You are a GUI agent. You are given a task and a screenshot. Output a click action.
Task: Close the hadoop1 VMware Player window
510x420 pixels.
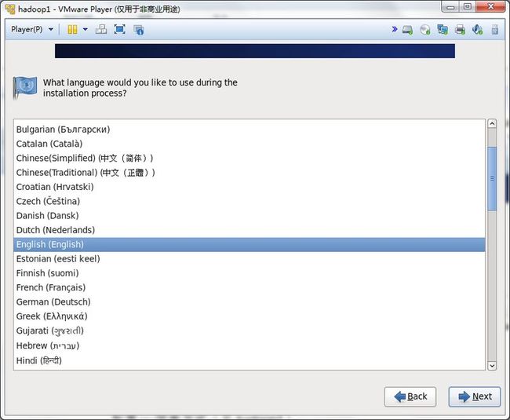491,6
